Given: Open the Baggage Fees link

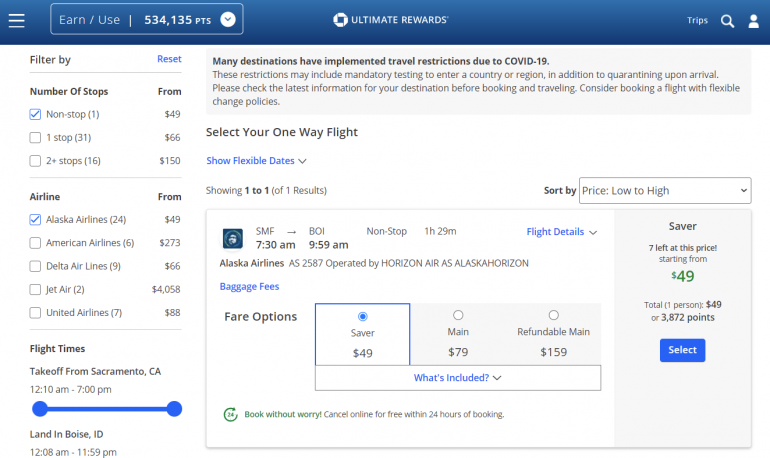Looking at the screenshot, I should tap(249, 286).
